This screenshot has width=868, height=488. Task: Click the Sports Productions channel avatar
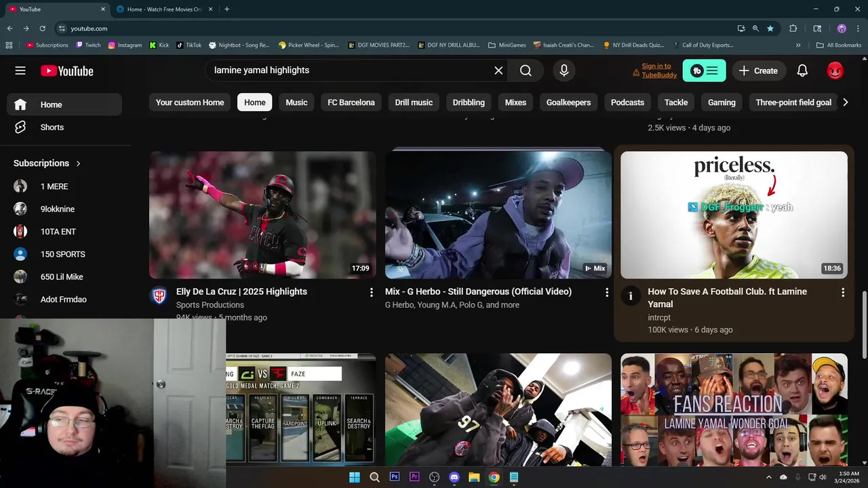159,296
